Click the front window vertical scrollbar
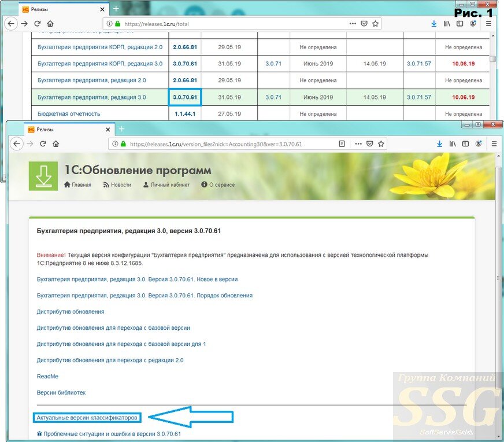504x442 pixels. click(499, 278)
